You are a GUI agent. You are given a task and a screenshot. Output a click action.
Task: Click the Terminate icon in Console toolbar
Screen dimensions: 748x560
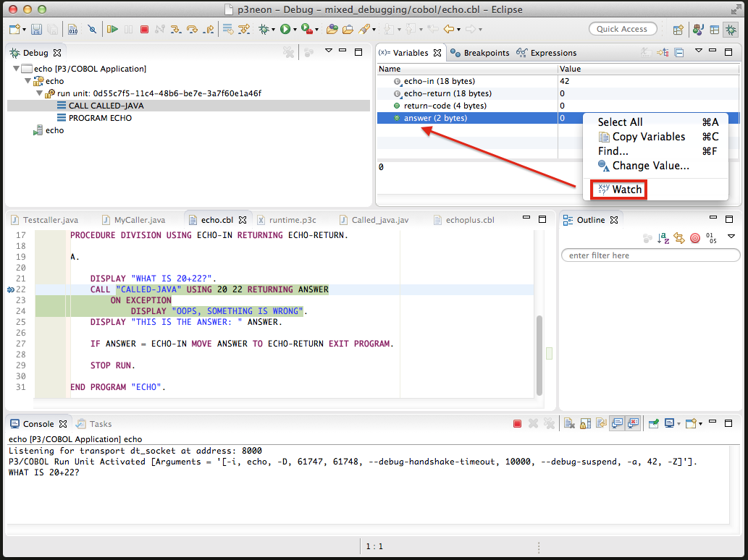pos(517,424)
